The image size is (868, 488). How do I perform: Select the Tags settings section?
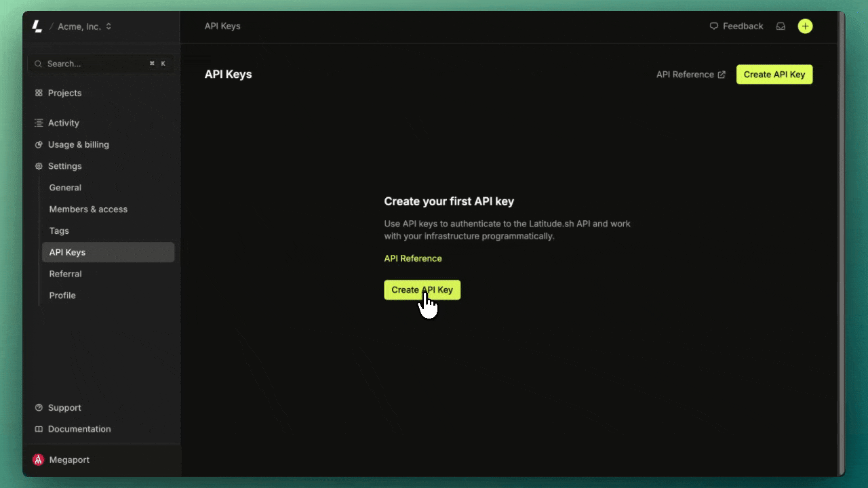(59, 230)
